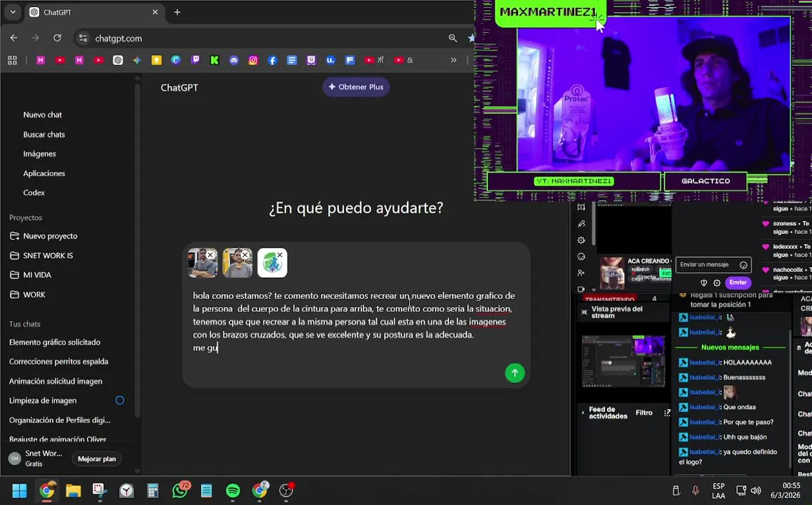812x505 pixels.
Task: Open Filtro in Feed de actividades
Action: [644, 413]
